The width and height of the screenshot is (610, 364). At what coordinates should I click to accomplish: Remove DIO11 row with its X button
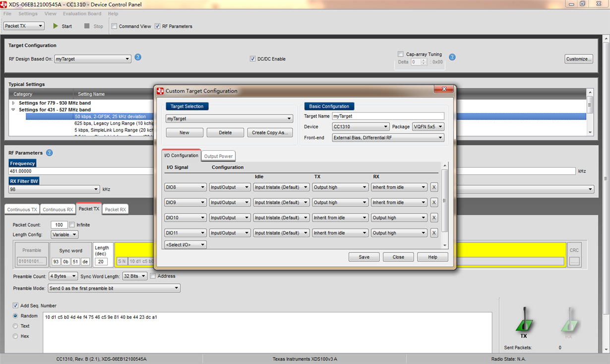434,233
